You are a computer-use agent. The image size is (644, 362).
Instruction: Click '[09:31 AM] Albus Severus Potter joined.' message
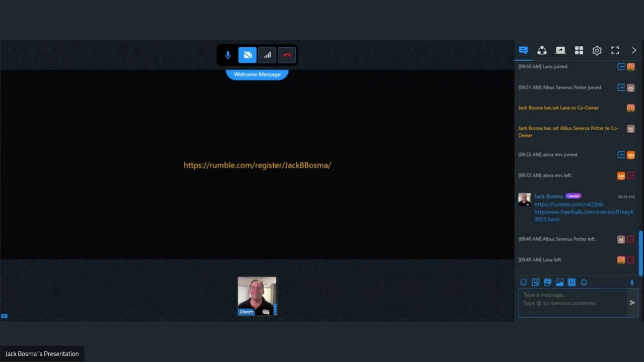click(x=560, y=87)
